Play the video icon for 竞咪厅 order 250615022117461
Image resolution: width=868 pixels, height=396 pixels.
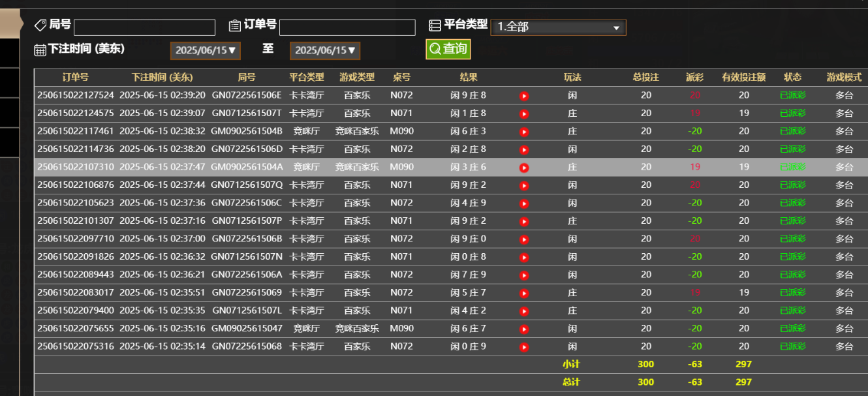tap(523, 131)
